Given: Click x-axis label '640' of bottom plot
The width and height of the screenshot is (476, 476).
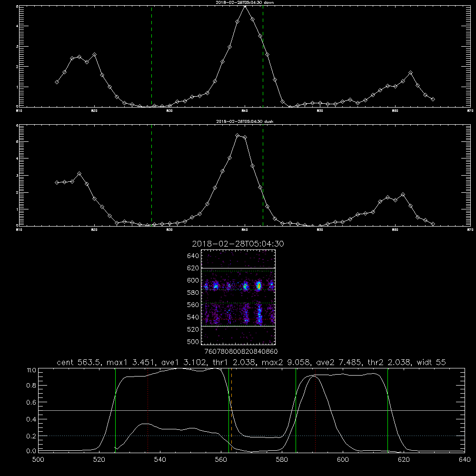Looking at the screenshot, I should (465, 460).
